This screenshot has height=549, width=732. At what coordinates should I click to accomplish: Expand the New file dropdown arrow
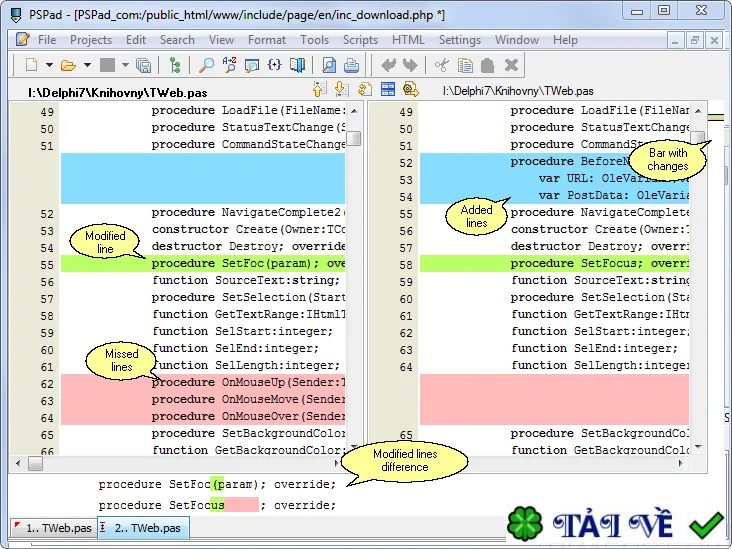49,65
